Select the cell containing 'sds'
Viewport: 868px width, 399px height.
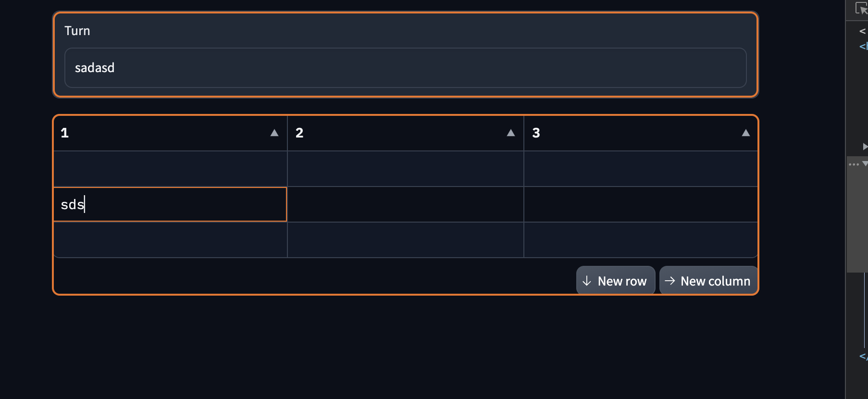[170, 204]
